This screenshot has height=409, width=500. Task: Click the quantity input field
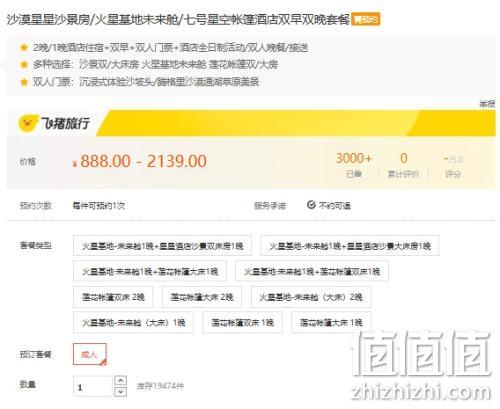pos(93,386)
